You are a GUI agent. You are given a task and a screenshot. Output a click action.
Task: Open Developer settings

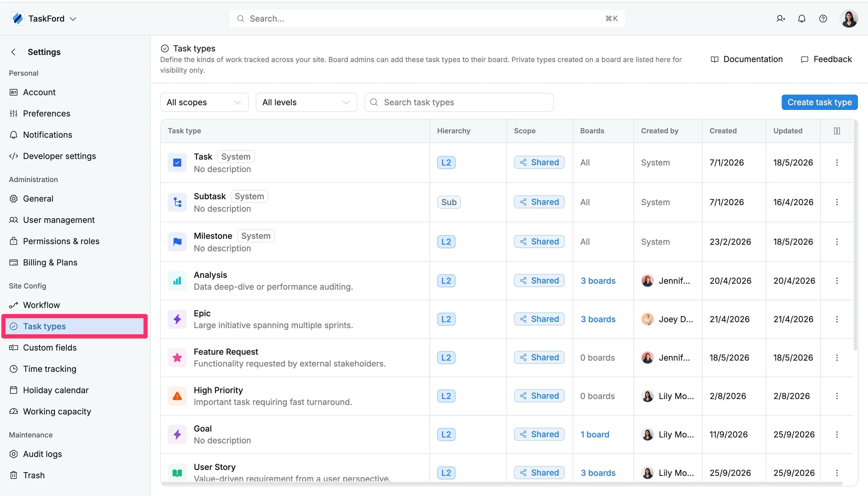tap(76, 156)
